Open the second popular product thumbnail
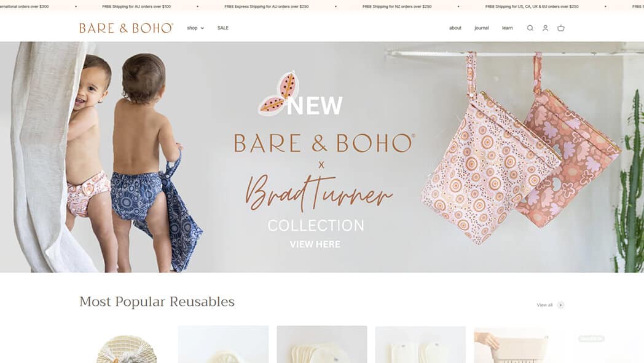Image resolution: width=644 pixels, height=363 pixels. (x=224, y=345)
